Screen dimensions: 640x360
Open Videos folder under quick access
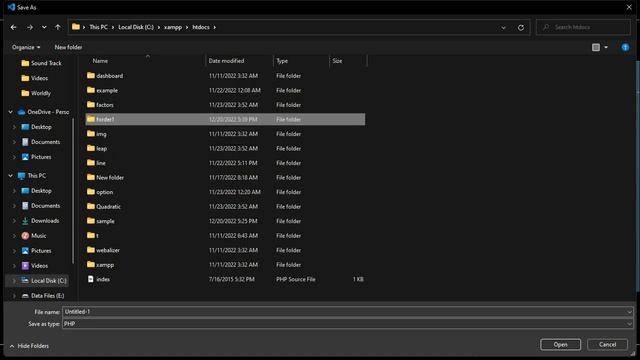[39, 78]
